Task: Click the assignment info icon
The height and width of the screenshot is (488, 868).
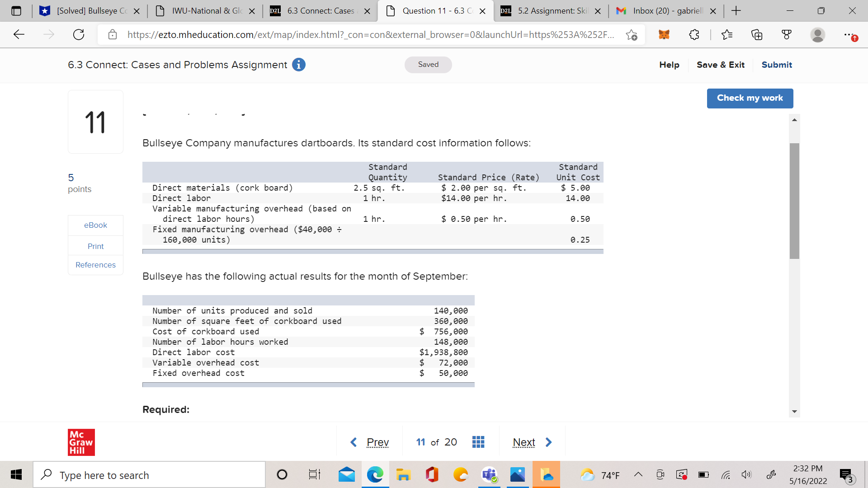Action: point(298,65)
